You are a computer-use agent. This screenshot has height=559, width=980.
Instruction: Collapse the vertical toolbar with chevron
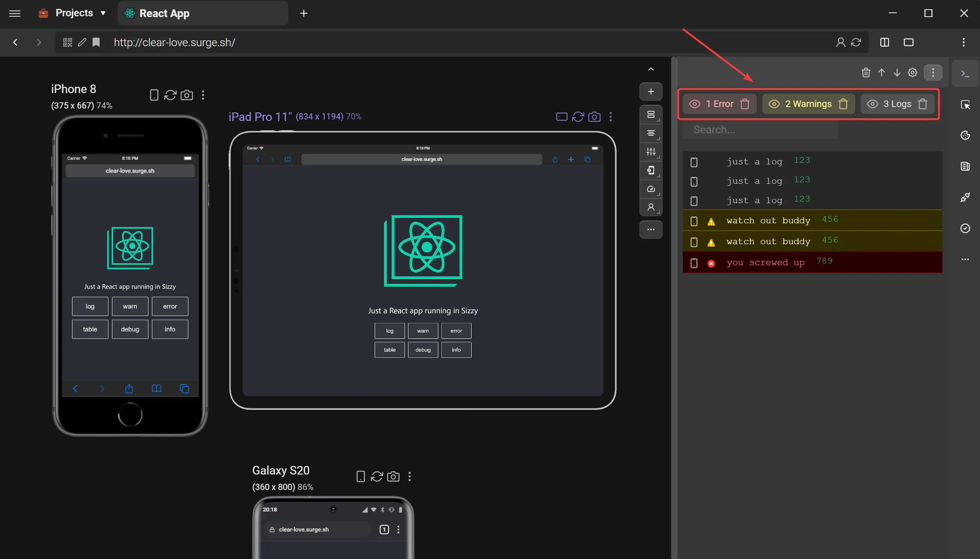click(651, 69)
